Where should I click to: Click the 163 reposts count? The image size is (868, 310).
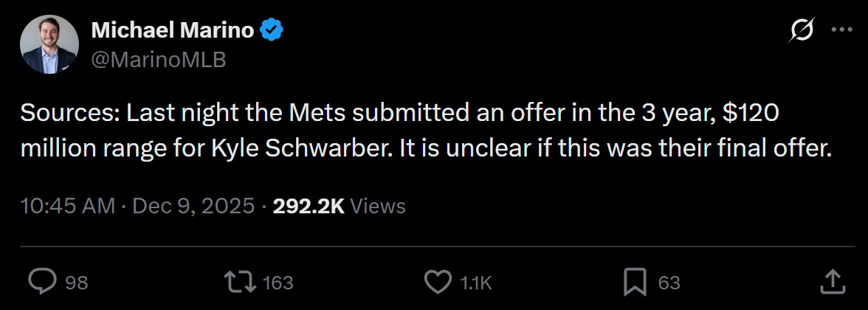point(278,283)
